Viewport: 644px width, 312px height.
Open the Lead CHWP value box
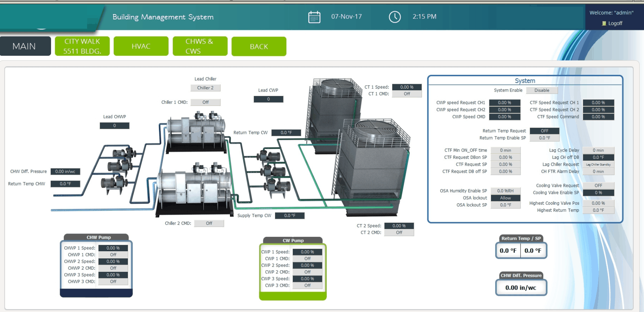point(114,126)
